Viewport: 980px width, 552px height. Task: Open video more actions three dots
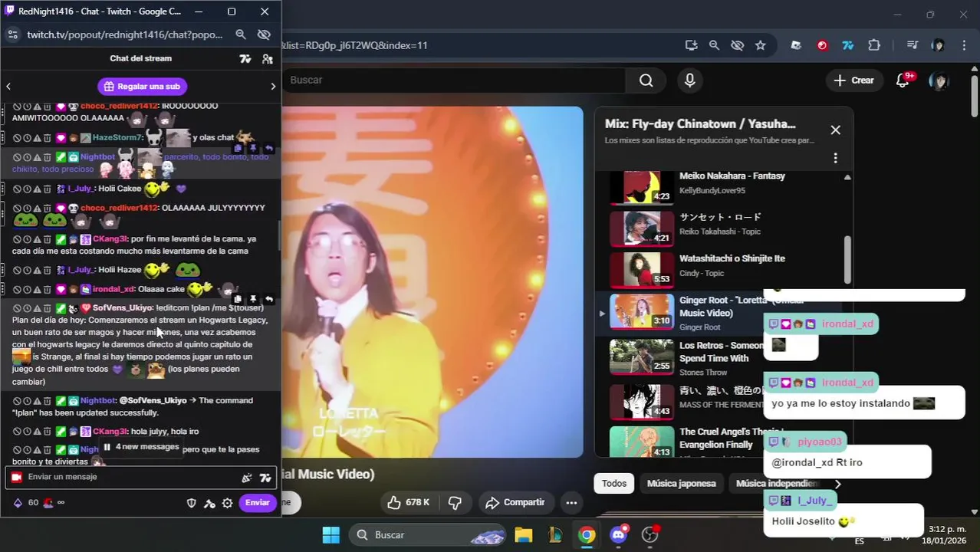[x=571, y=503]
